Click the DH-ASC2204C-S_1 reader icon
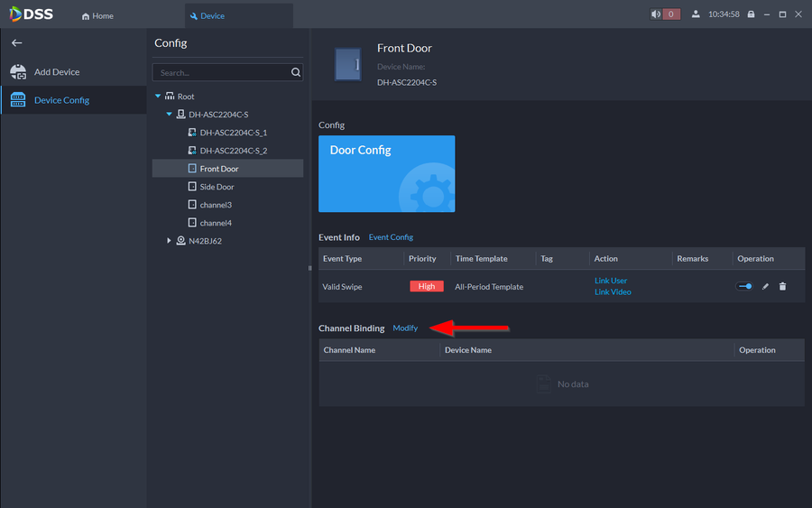Screen dimensions: 812x508 click(192, 132)
